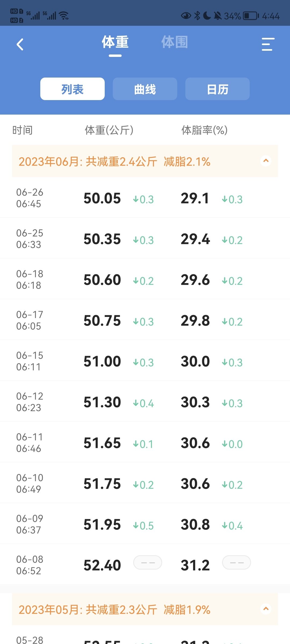290x644 pixels.
Task: Tap the battery indicator icon
Action: 251,16
